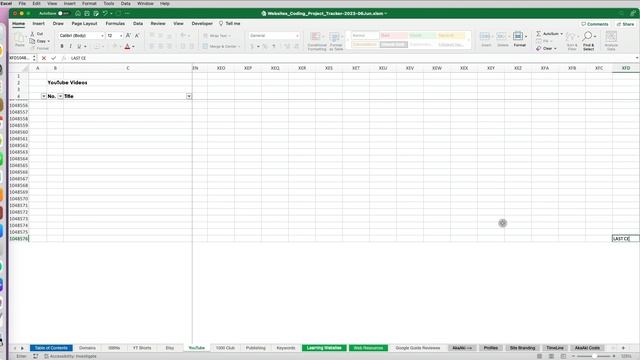Image resolution: width=640 pixels, height=360 pixels.
Task: Toggle Bold formatting
Action: pos(62,46)
